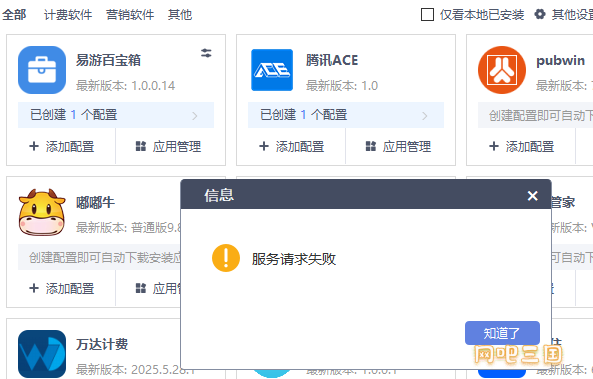Click 添加配置 under 易游百宝箱

[x=62, y=146]
